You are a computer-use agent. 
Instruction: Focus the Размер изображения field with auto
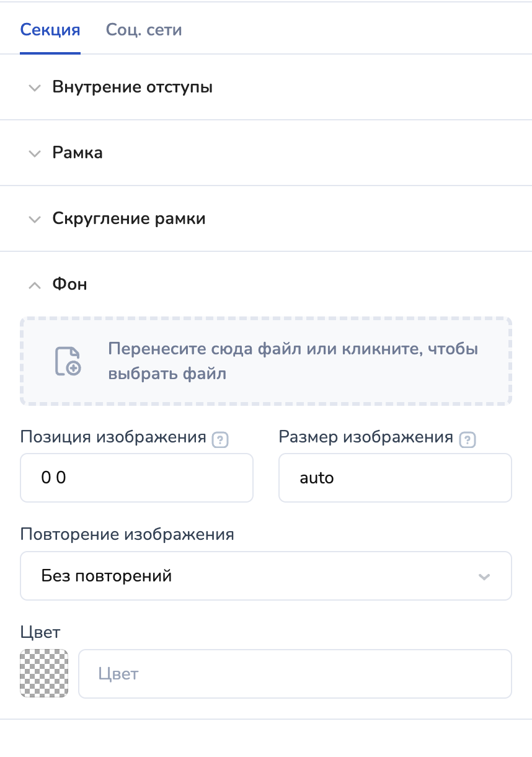point(395,478)
